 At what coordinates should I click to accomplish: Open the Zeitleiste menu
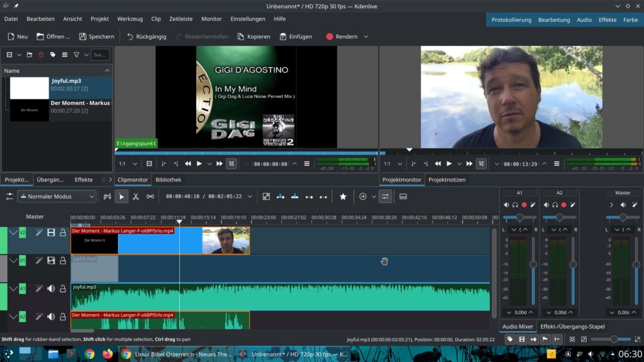click(x=180, y=19)
